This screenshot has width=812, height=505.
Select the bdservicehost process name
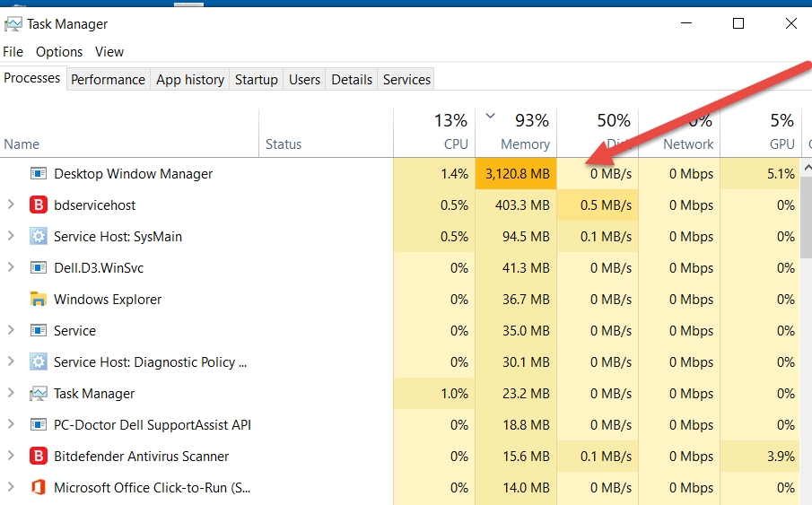click(95, 205)
